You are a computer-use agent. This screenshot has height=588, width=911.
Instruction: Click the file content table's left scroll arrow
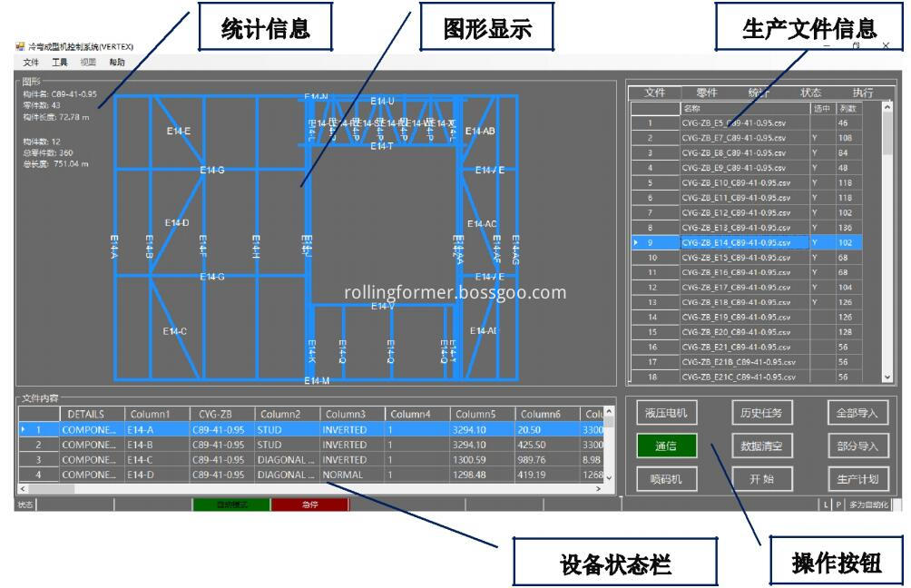tap(24, 489)
